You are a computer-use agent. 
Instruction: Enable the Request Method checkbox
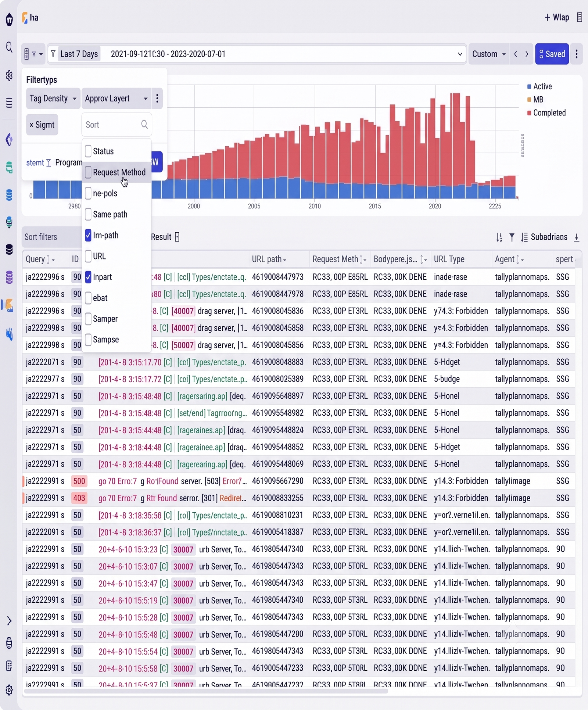88,172
